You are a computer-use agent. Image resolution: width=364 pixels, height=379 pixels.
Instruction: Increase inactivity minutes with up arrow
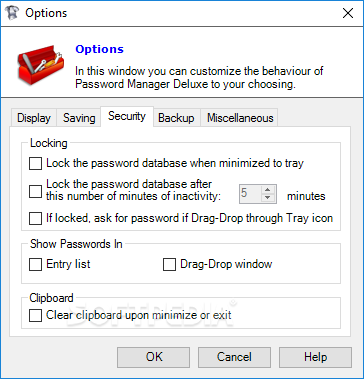[x=267, y=190]
